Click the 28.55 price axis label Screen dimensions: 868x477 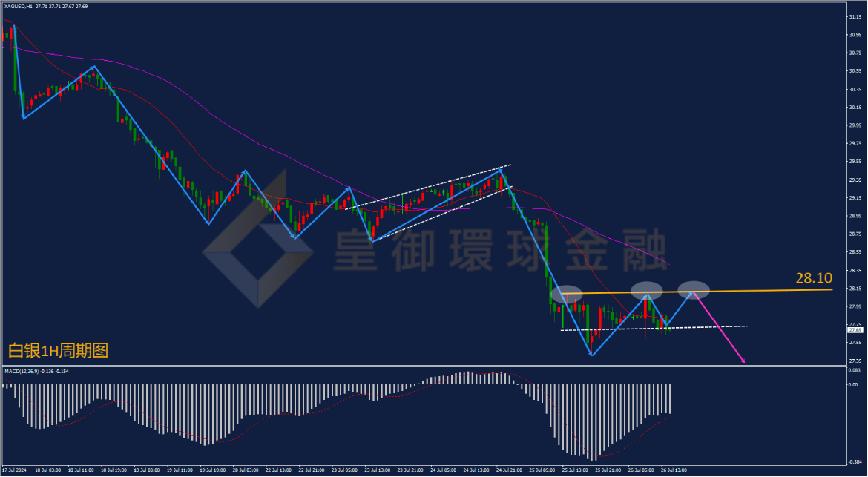[855, 252]
